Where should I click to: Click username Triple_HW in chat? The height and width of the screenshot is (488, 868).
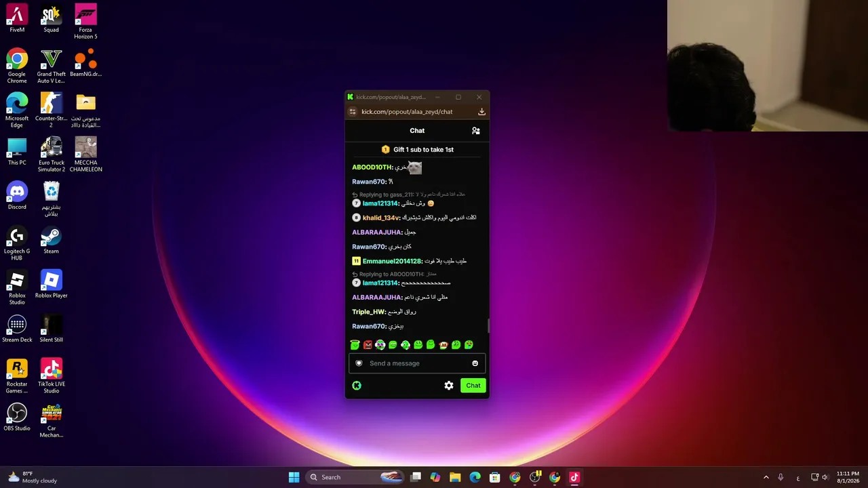pos(368,312)
